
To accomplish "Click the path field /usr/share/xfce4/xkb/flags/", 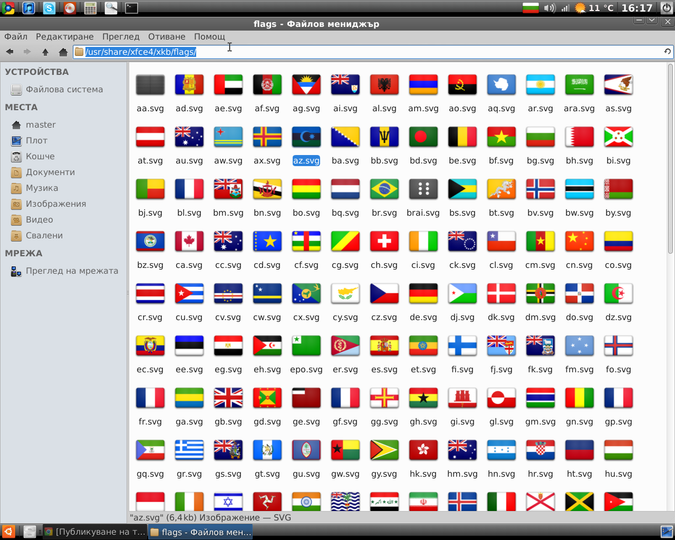I will click(x=372, y=52).
